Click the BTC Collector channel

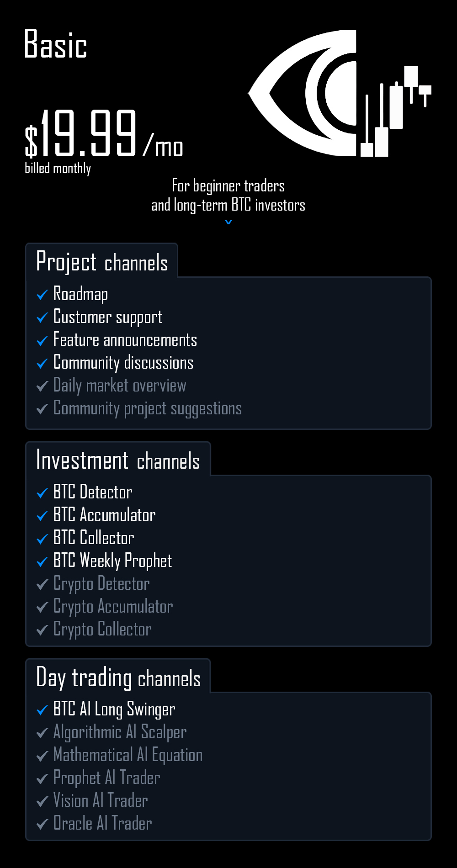tap(94, 538)
